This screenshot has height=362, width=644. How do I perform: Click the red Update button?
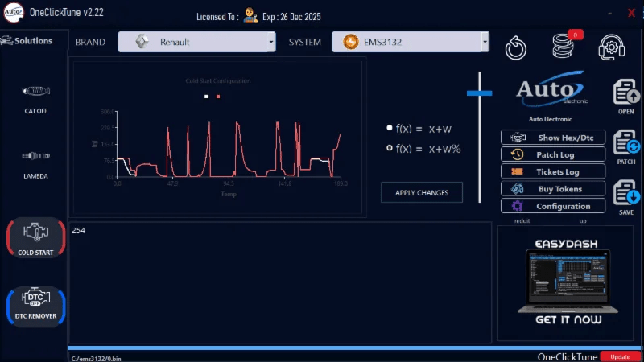620,356
